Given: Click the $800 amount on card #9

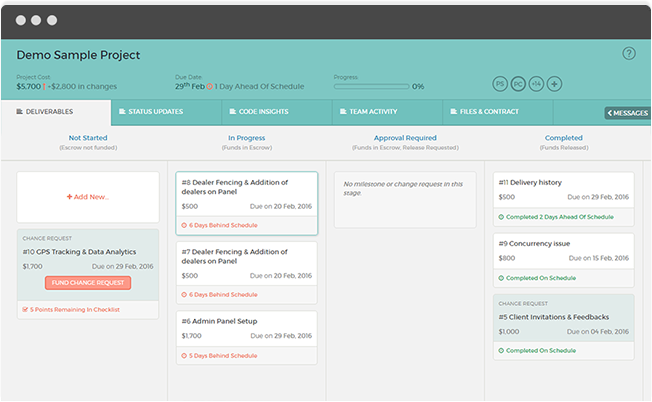Looking at the screenshot, I should [507, 258].
